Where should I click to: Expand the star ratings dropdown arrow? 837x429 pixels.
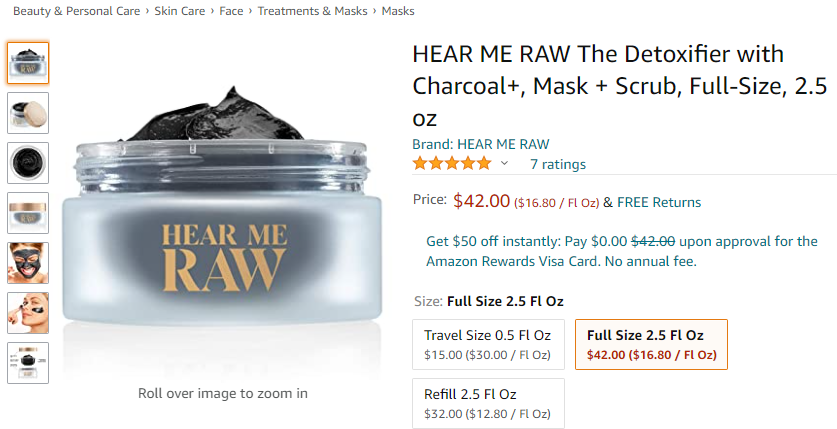pos(505,164)
